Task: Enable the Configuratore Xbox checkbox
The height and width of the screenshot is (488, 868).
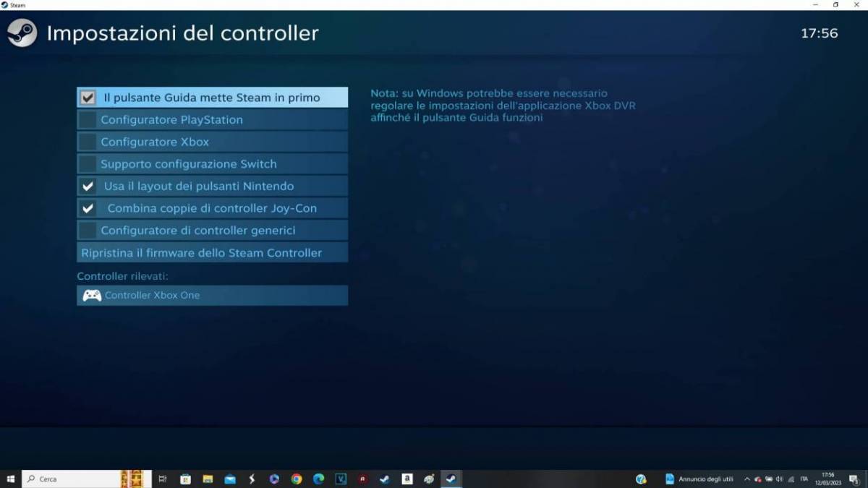Action: tap(88, 142)
